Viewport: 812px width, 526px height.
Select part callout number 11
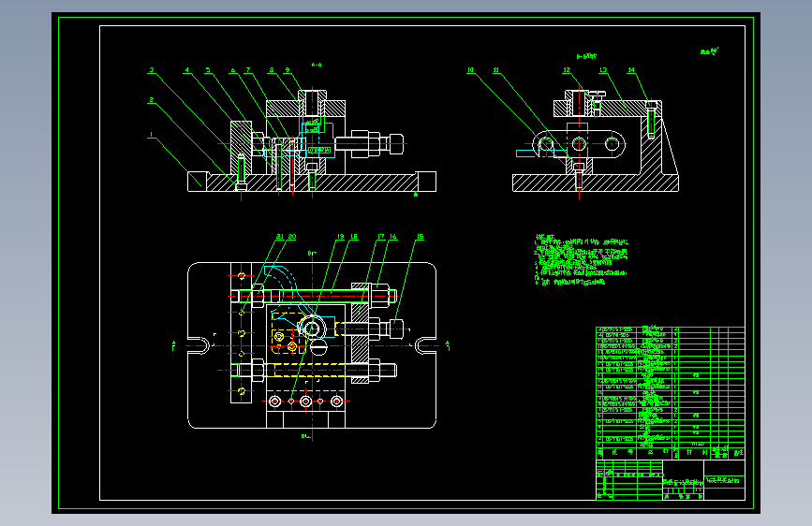tap(496, 70)
